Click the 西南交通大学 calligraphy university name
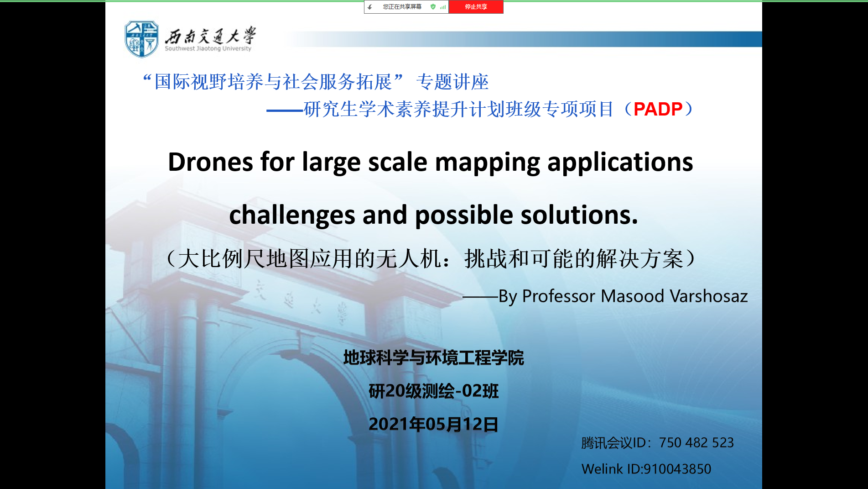Screen dimensions: 868x489 click(x=210, y=37)
